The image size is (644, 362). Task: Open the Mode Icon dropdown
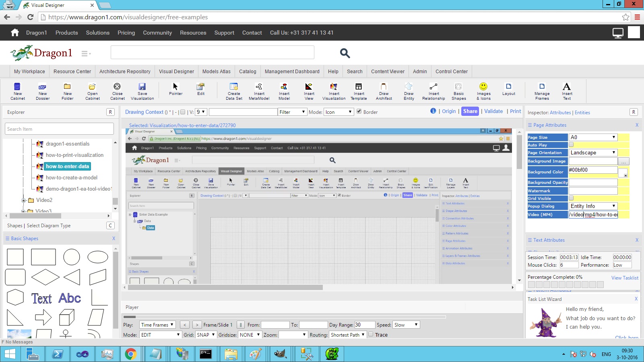pyautogui.click(x=339, y=112)
